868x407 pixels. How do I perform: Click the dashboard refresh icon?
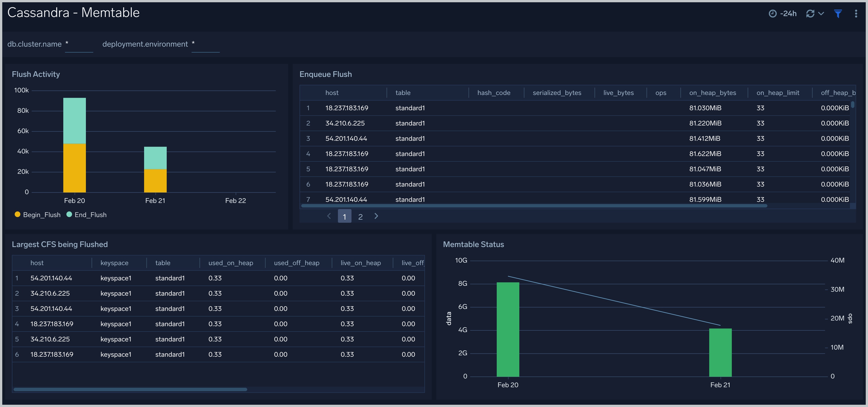coord(810,14)
